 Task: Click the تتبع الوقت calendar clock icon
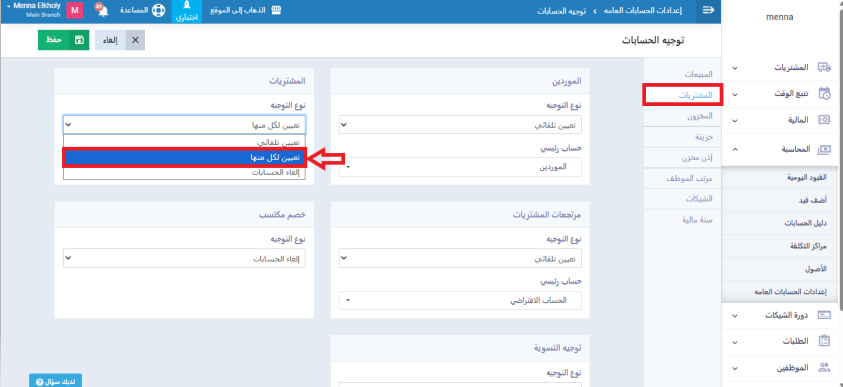824,94
